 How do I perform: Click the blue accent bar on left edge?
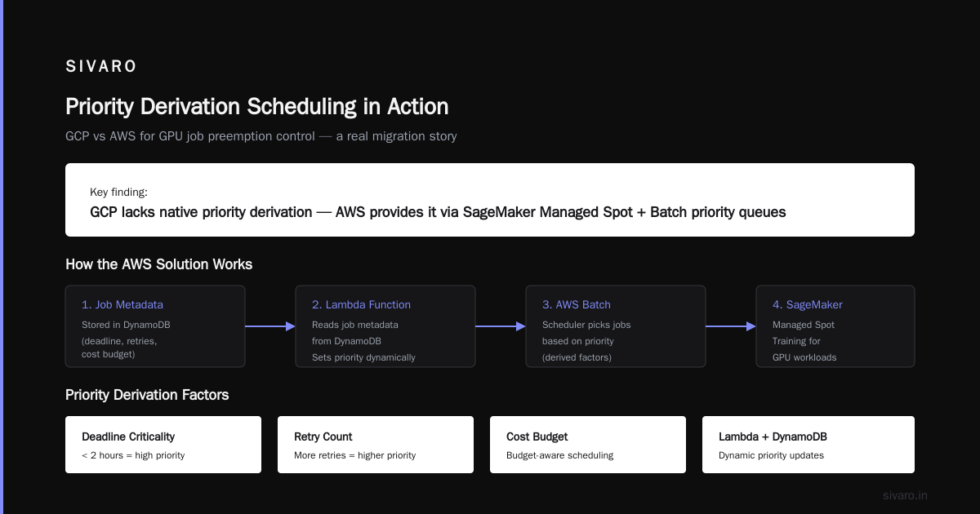2,257
